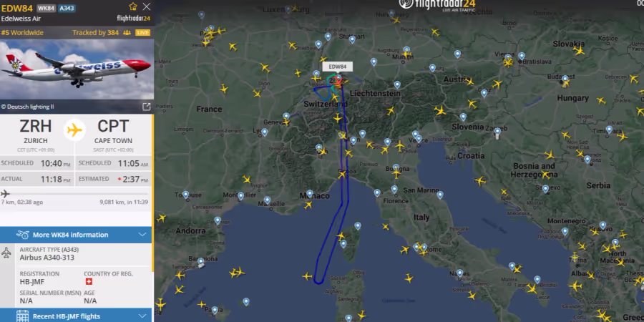Click the More WK84 information chevron arrow
Screen dimensions: 644x322
[x=142, y=235]
